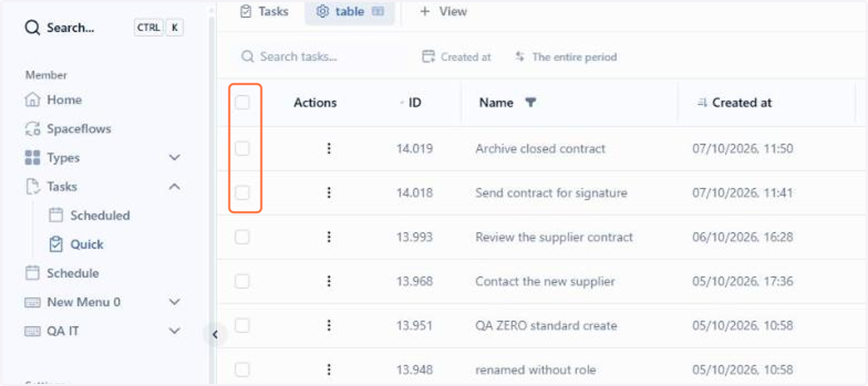Click the sort arrow beside ID header
Image resolution: width=868 pixels, height=386 pixels.
pyautogui.click(x=402, y=103)
